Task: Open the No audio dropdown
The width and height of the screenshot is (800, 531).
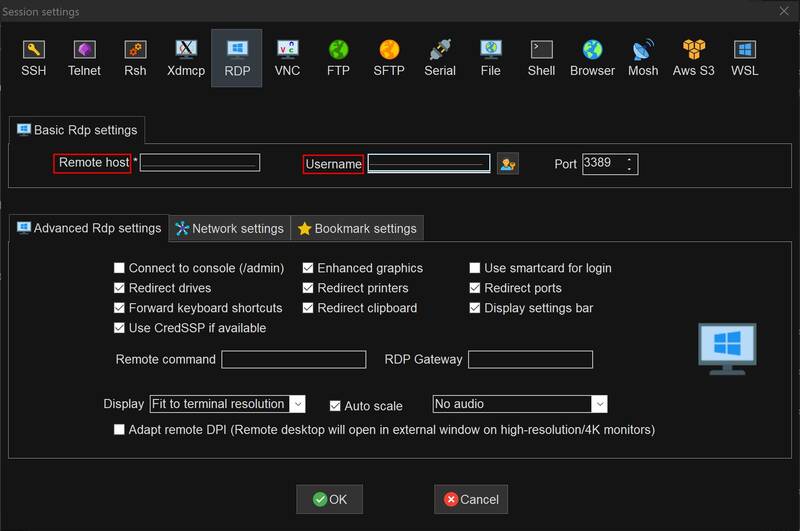Action: point(598,404)
